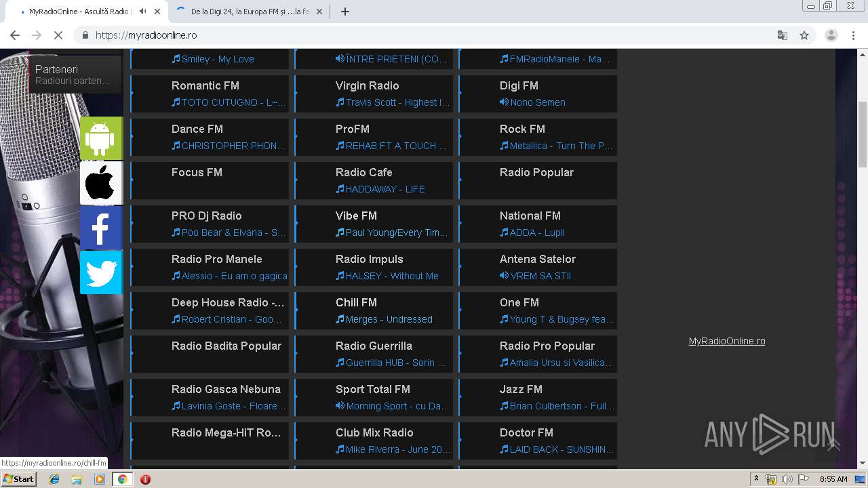The height and width of the screenshot is (488, 868).
Task: Open Chrome's three-dot menu
Action: click(852, 35)
